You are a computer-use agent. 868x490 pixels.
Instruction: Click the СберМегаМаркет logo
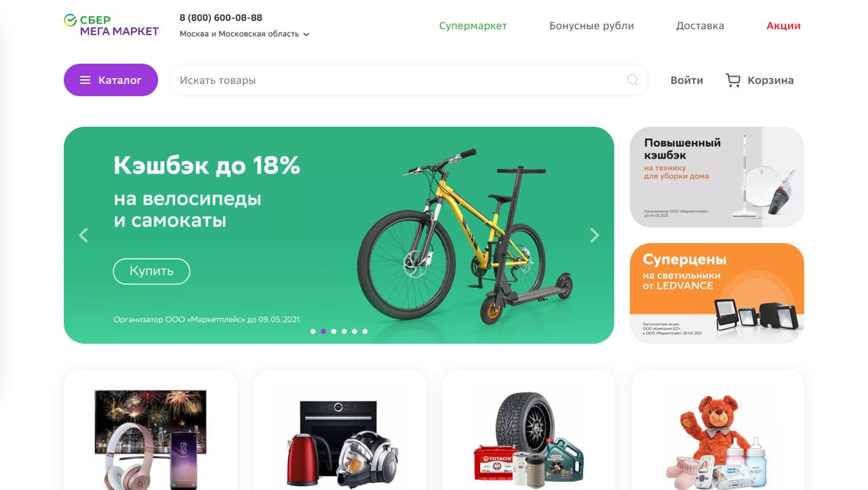click(111, 25)
